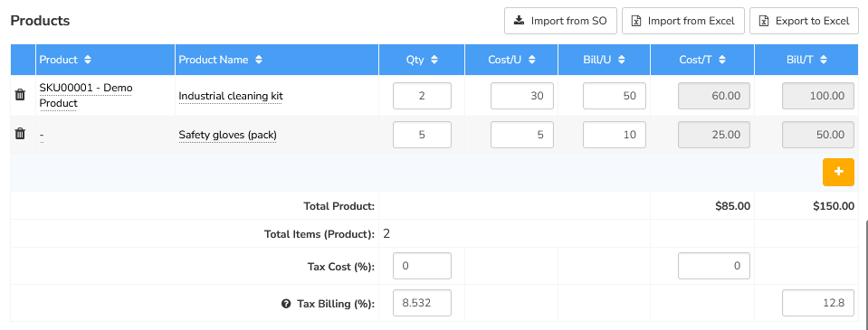Sort by Product Name column arrows

tap(259, 60)
